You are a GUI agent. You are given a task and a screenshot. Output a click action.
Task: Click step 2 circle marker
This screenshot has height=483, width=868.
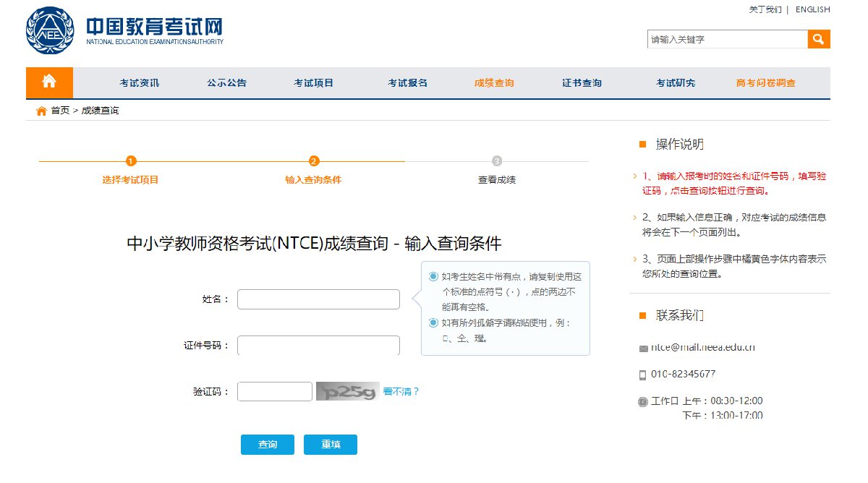tap(314, 161)
